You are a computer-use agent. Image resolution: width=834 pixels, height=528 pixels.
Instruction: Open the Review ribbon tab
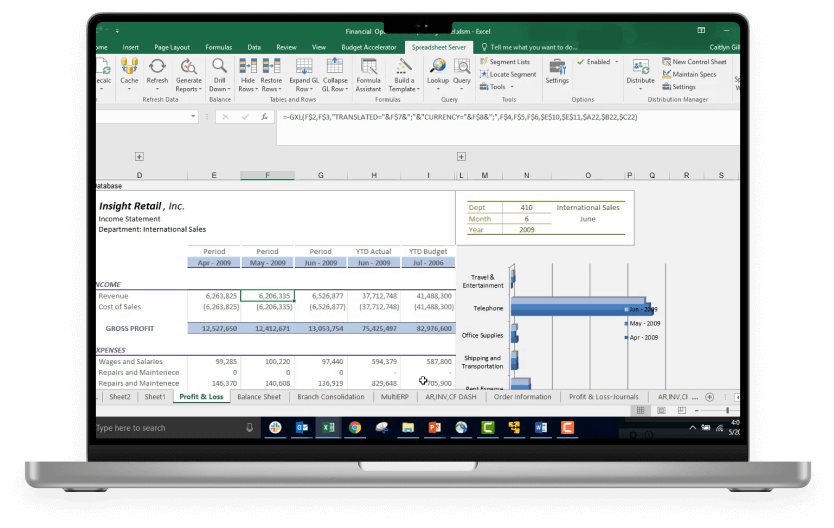tap(286, 47)
